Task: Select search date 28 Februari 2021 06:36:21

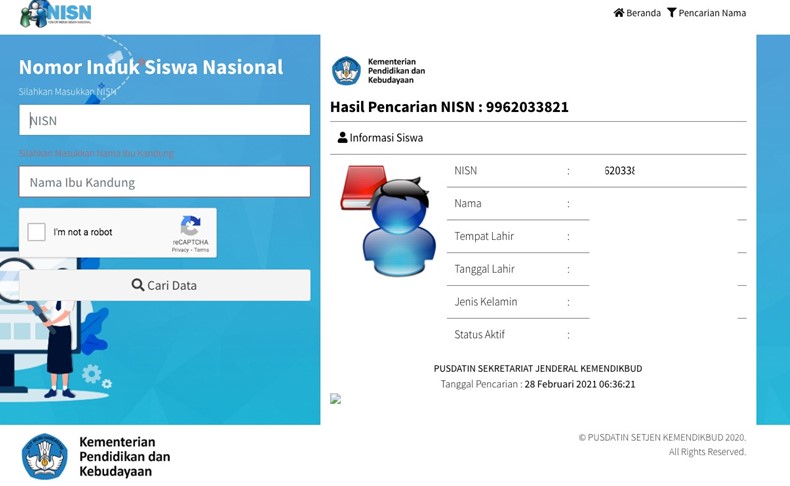Action: (x=580, y=384)
